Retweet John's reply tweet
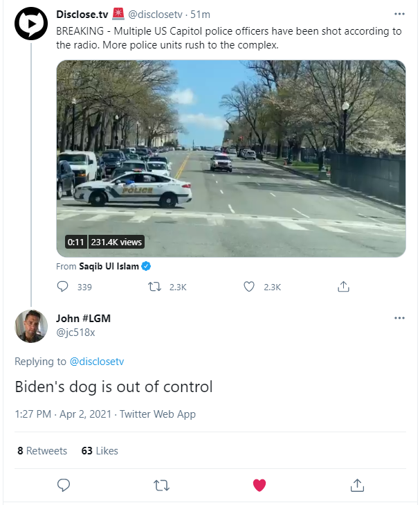 point(161,486)
